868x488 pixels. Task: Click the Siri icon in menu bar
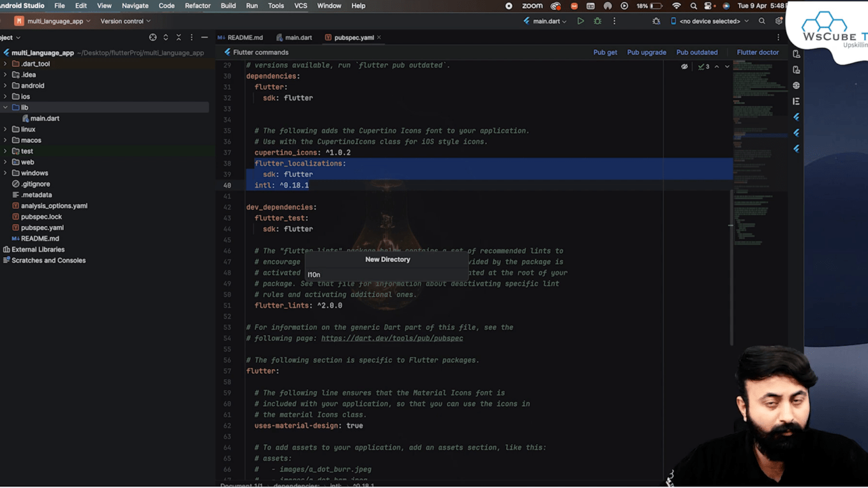click(726, 6)
